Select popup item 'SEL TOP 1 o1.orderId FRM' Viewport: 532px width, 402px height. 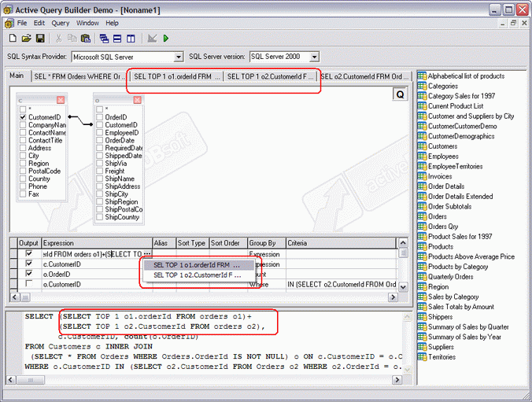pyautogui.click(x=198, y=265)
